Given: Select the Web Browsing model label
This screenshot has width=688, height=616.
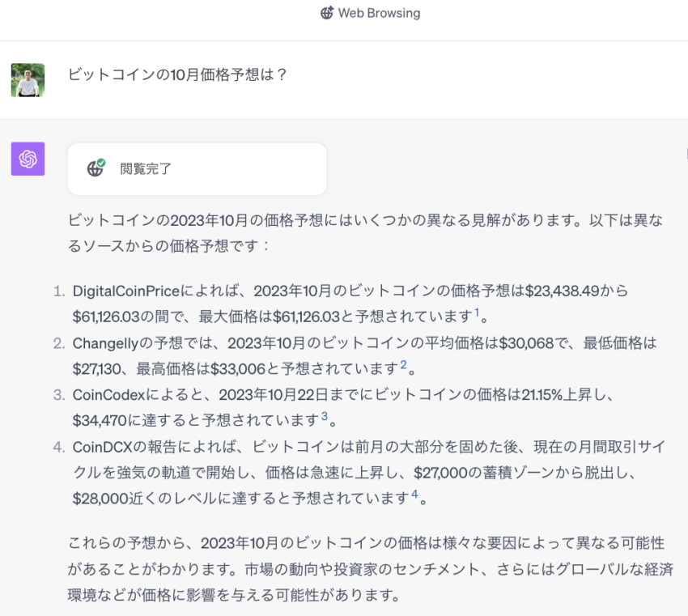Looking at the screenshot, I should tap(379, 13).
